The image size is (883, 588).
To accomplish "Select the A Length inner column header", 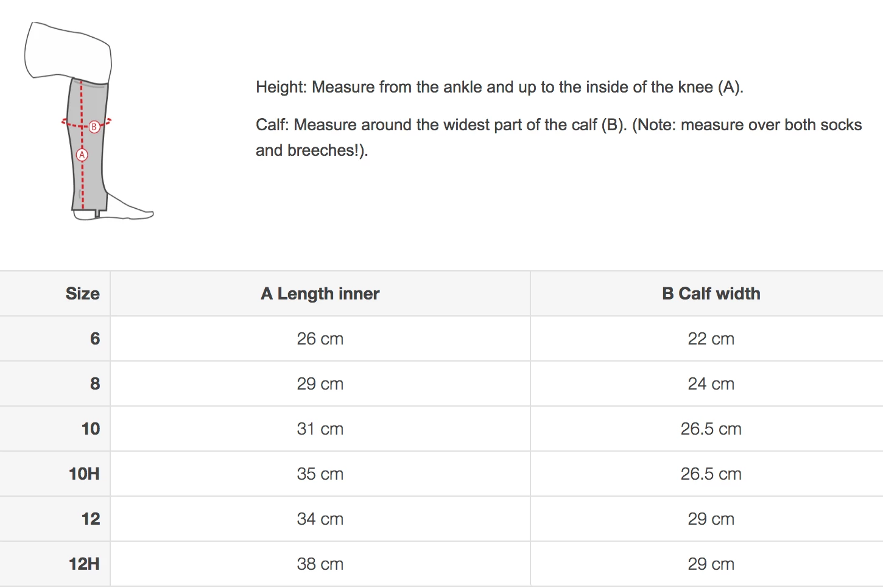I will 320,293.
